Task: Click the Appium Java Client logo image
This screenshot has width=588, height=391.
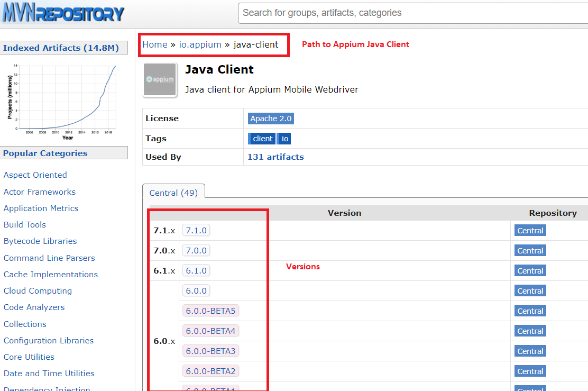Action: tap(160, 80)
